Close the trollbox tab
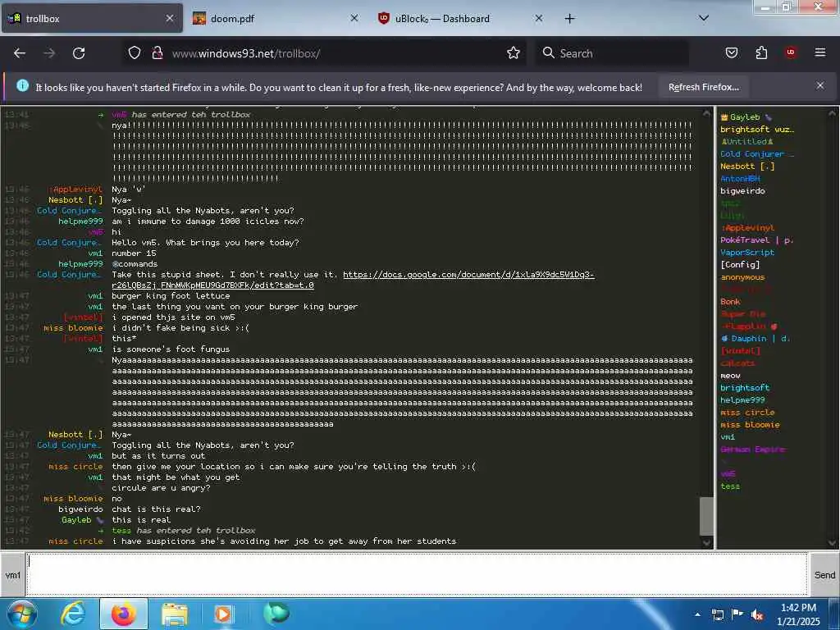 (170, 18)
